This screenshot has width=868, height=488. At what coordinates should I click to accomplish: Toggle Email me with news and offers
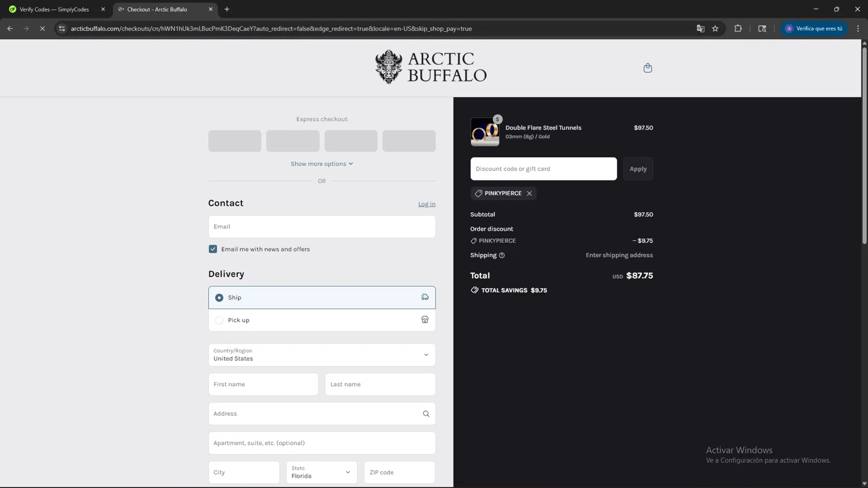click(213, 249)
